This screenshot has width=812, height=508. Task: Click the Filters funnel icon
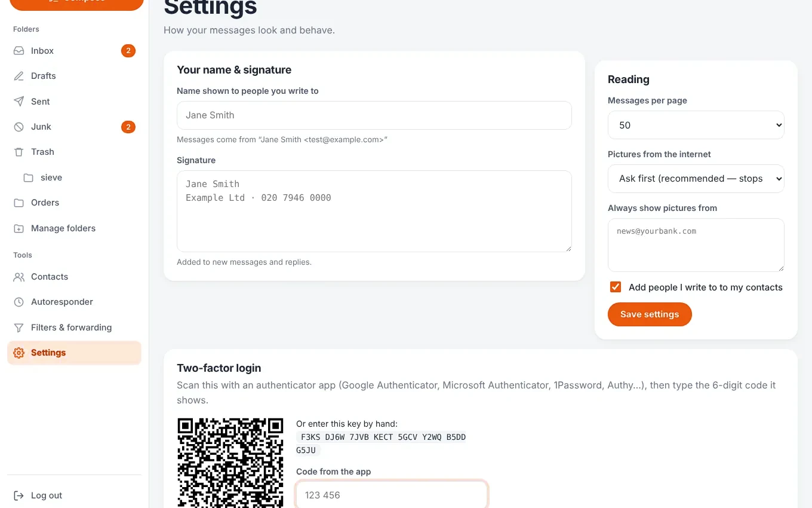(x=19, y=328)
